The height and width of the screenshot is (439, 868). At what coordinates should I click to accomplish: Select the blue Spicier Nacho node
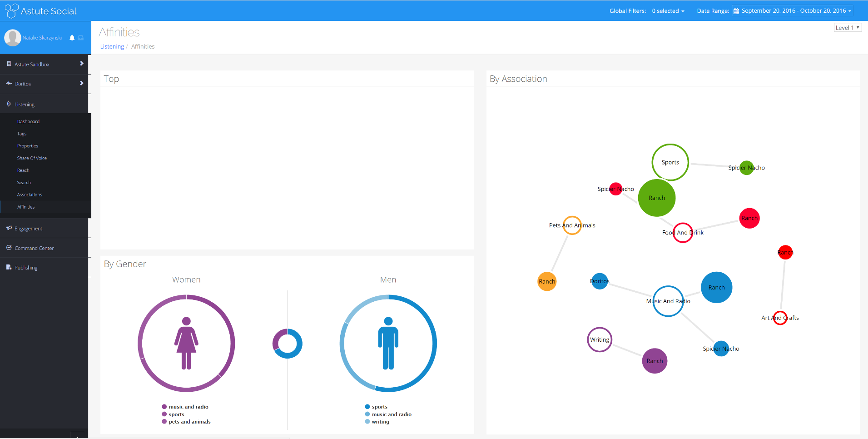coord(721,349)
